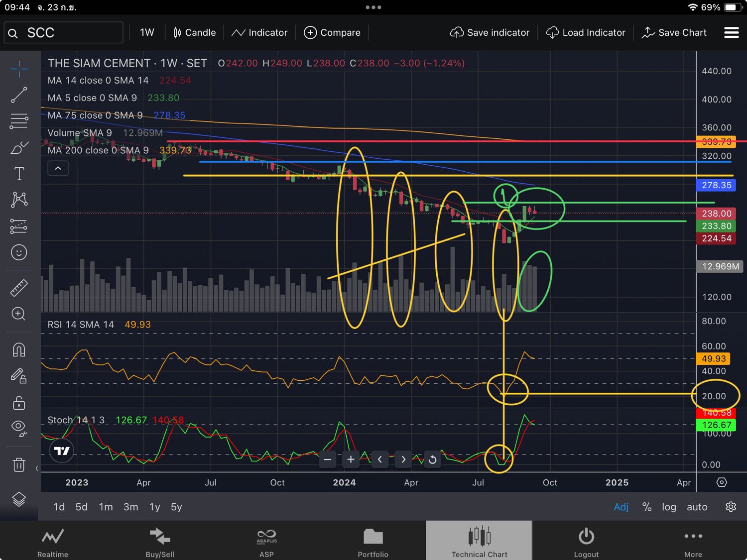Select the 1y date range
Viewport: 747px width, 560px height.
tap(154, 507)
